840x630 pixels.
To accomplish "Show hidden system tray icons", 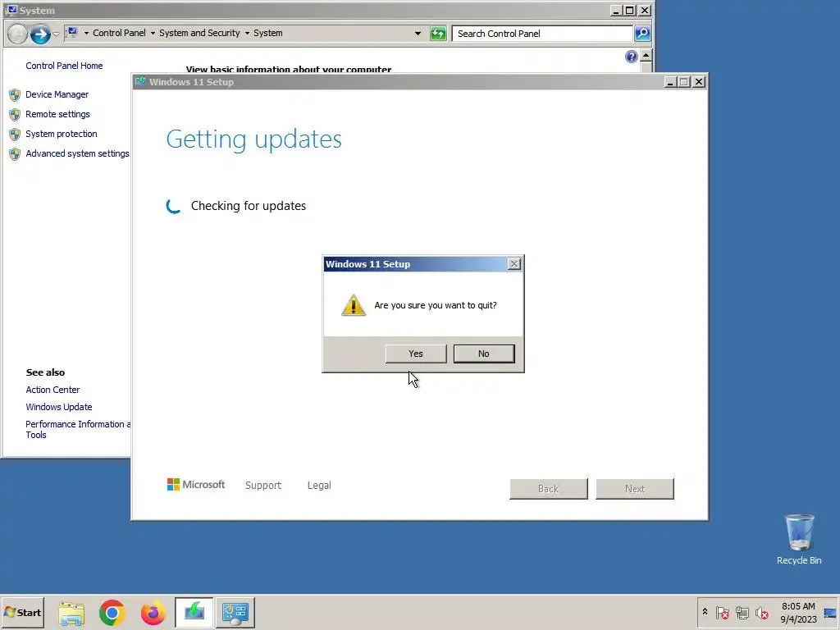I will (x=705, y=612).
